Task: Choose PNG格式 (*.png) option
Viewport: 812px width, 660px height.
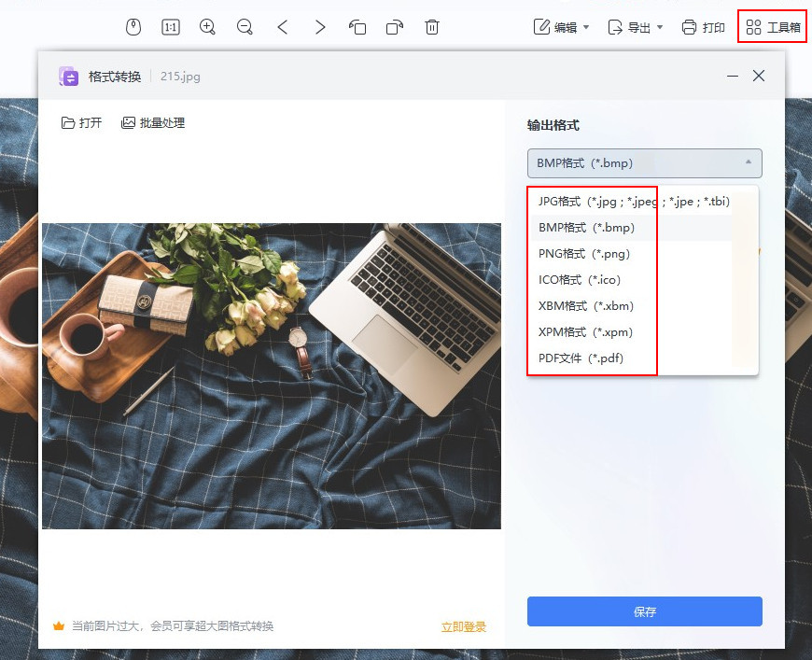Action: [631, 254]
